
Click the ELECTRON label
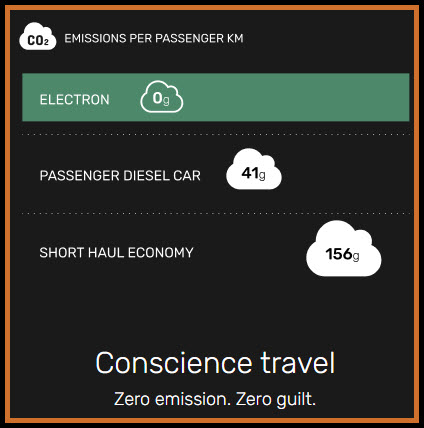[x=74, y=100]
